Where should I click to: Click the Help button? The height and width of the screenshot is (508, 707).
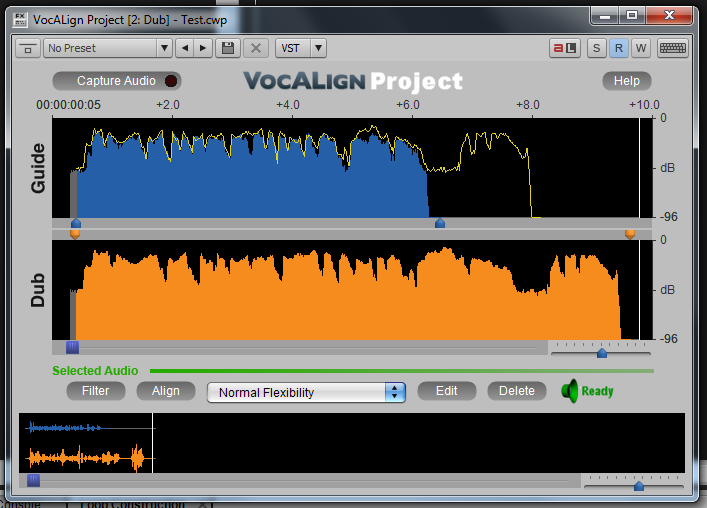point(626,81)
